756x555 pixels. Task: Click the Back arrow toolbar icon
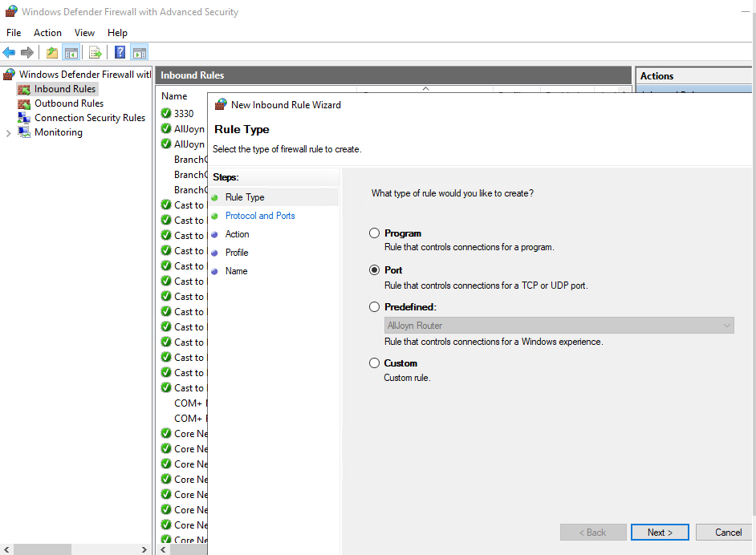9,52
